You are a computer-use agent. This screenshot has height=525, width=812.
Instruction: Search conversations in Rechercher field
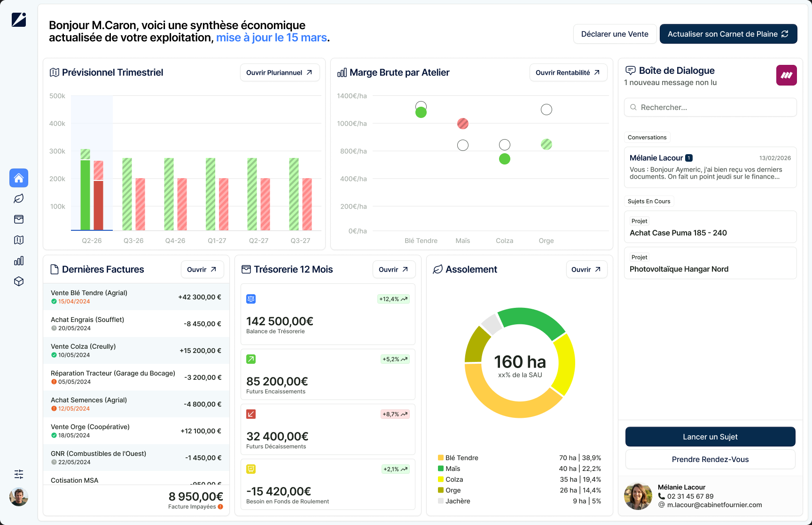coord(710,107)
